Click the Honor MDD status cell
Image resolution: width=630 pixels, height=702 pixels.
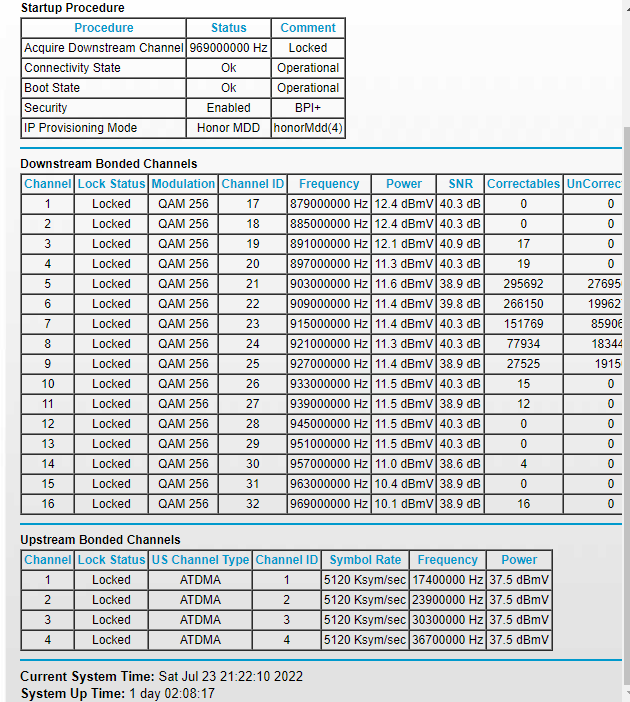click(x=228, y=128)
